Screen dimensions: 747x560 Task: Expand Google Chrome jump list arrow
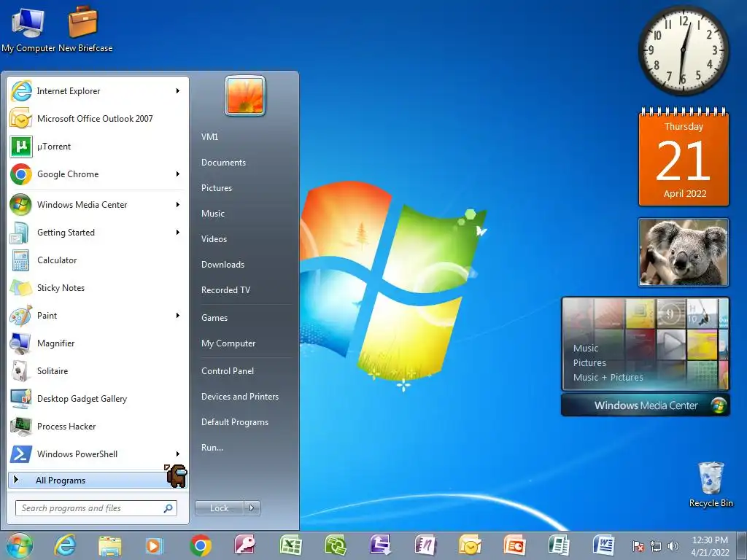pyautogui.click(x=178, y=174)
